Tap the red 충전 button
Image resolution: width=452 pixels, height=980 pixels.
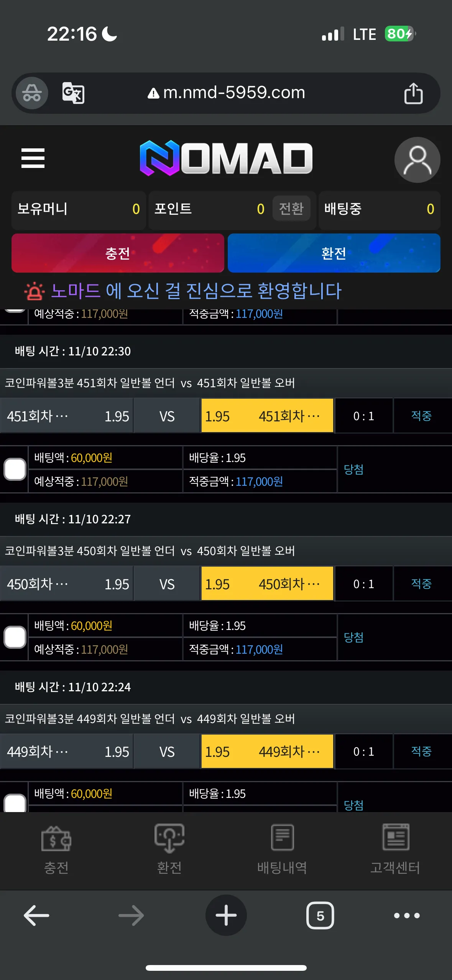118,253
